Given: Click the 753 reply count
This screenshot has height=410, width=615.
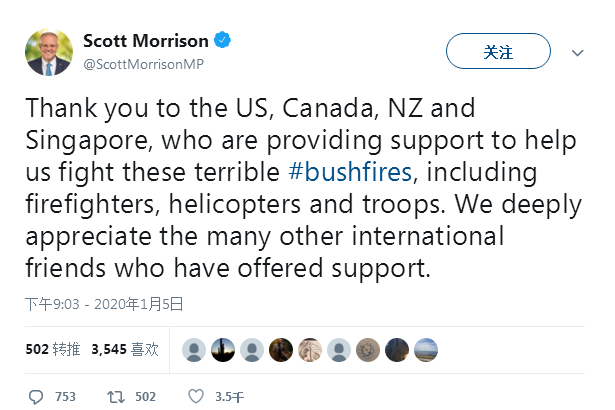Looking at the screenshot, I should [x=65, y=396].
